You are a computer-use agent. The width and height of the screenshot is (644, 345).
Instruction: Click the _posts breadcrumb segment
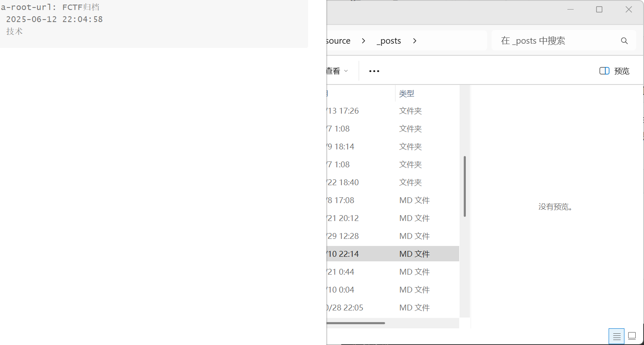389,41
